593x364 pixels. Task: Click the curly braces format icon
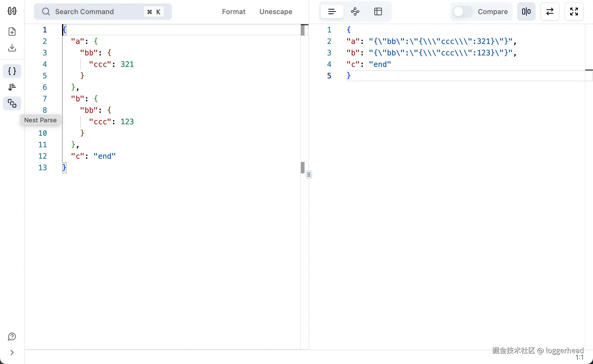point(12,71)
